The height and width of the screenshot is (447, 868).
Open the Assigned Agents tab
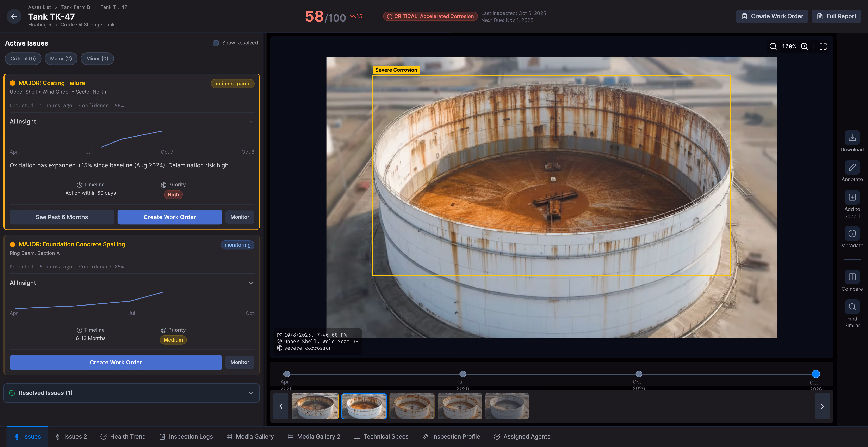pos(522,436)
